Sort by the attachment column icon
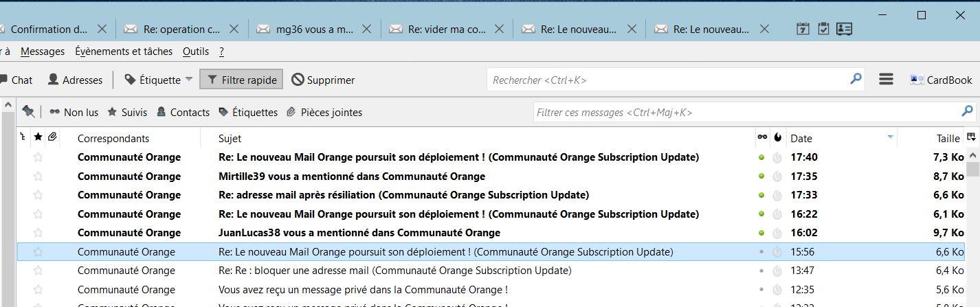980x307 pixels. [52, 138]
